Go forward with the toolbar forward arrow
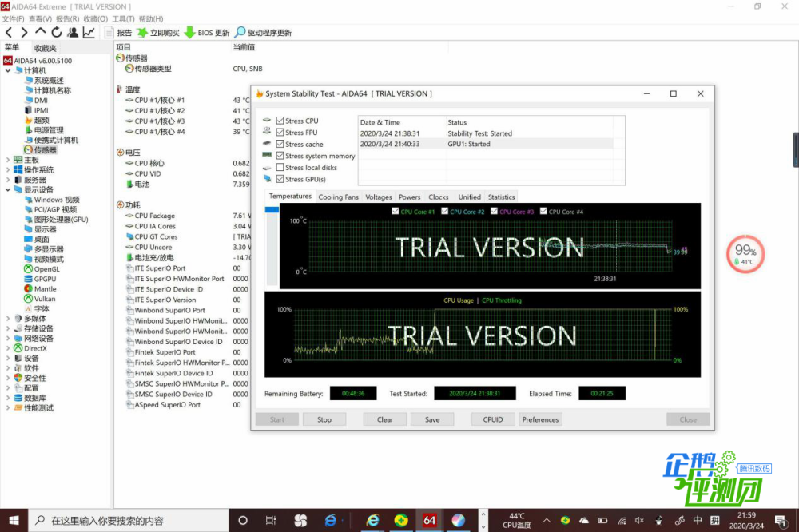799x532 pixels. (x=24, y=33)
